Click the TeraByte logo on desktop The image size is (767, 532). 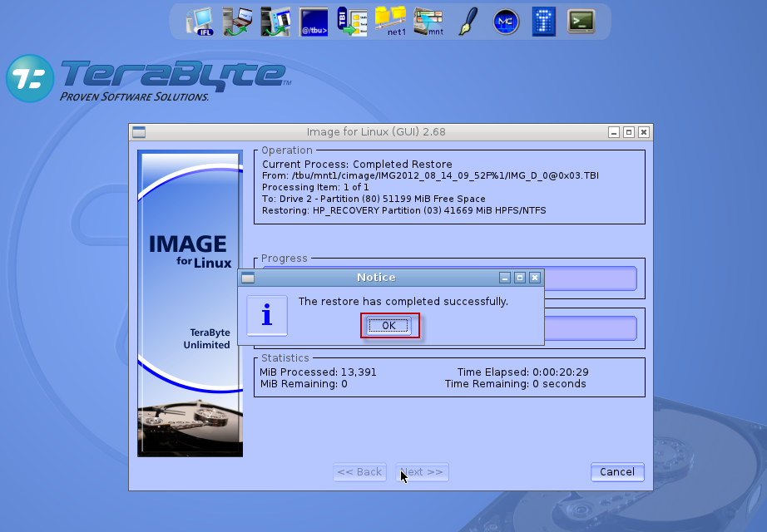pyautogui.click(x=149, y=79)
